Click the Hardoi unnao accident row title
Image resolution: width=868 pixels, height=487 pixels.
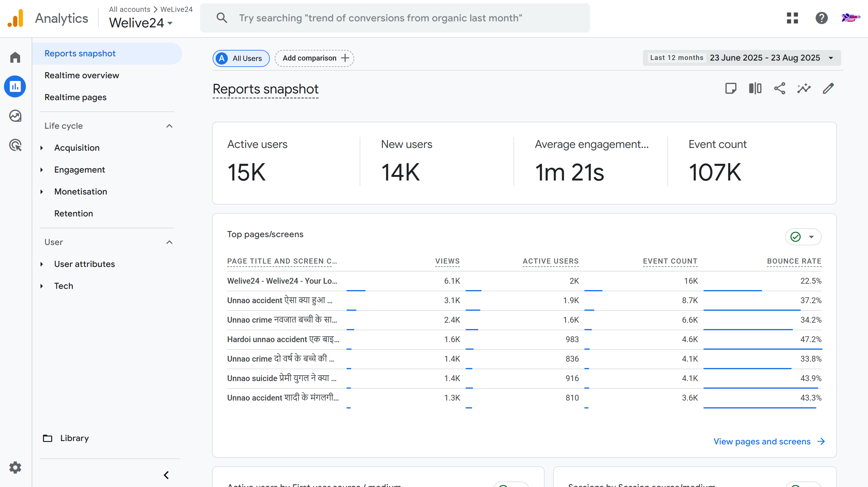[283, 339]
